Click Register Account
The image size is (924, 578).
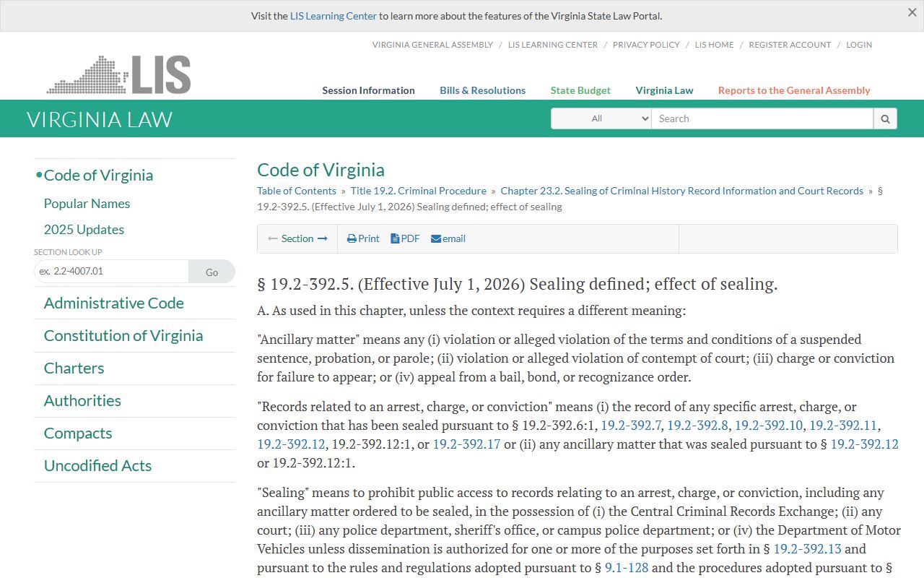tap(790, 45)
